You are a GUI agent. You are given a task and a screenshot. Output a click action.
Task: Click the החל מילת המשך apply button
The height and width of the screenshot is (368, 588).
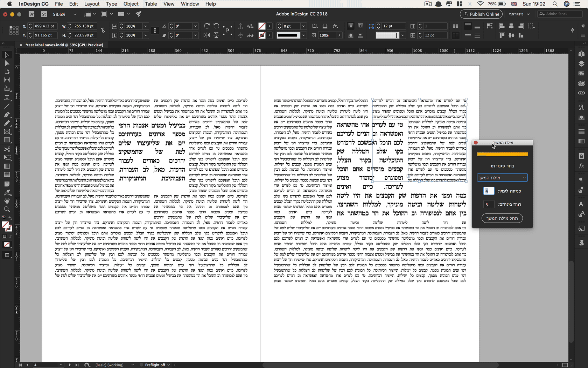(502, 218)
